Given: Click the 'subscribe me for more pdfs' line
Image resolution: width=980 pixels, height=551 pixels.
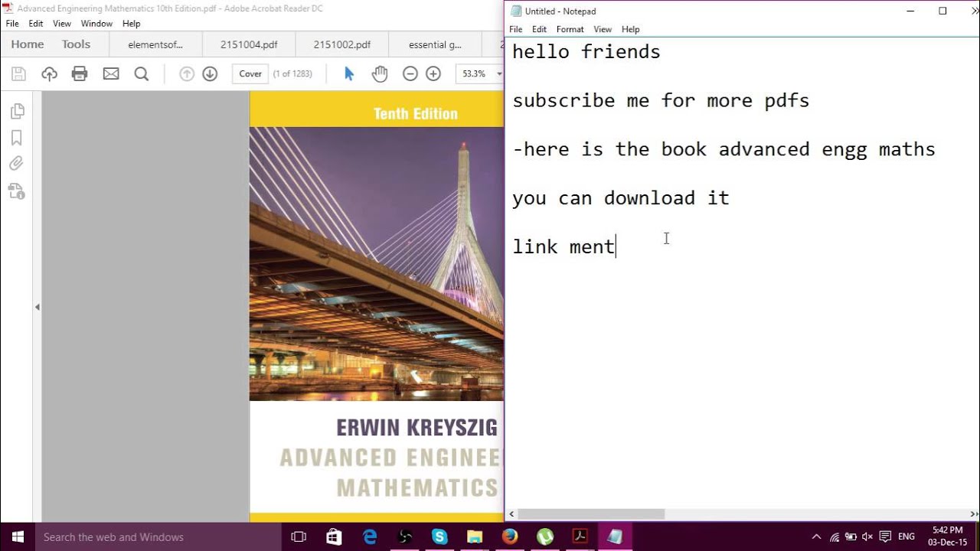Looking at the screenshot, I should click(661, 101).
